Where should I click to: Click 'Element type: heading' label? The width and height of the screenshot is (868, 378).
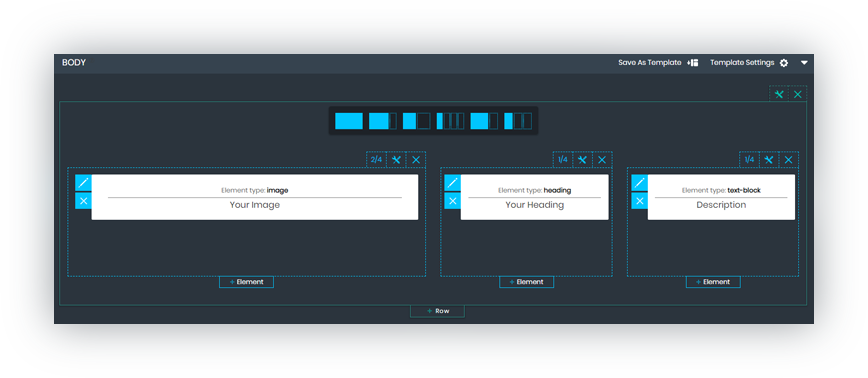(x=534, y=190)
